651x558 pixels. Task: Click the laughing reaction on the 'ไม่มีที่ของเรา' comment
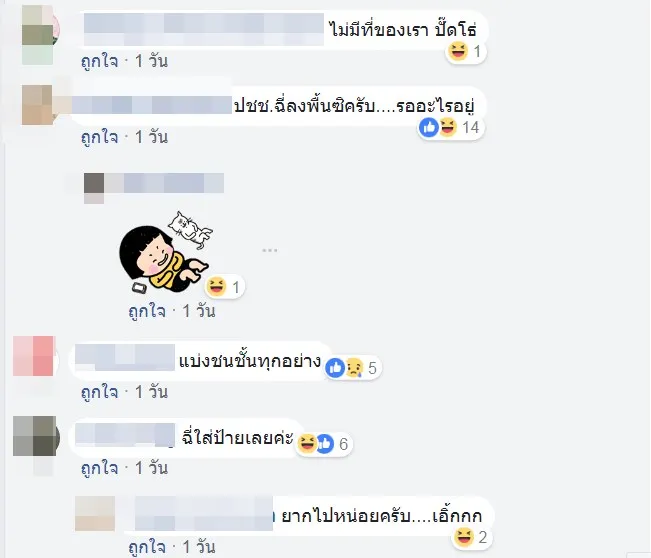click(x=458, y=51)
